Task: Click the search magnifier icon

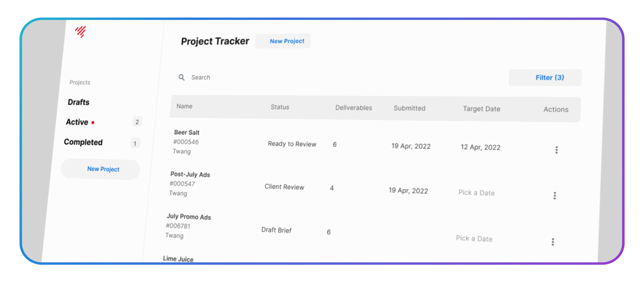Action: pos(181,78)
